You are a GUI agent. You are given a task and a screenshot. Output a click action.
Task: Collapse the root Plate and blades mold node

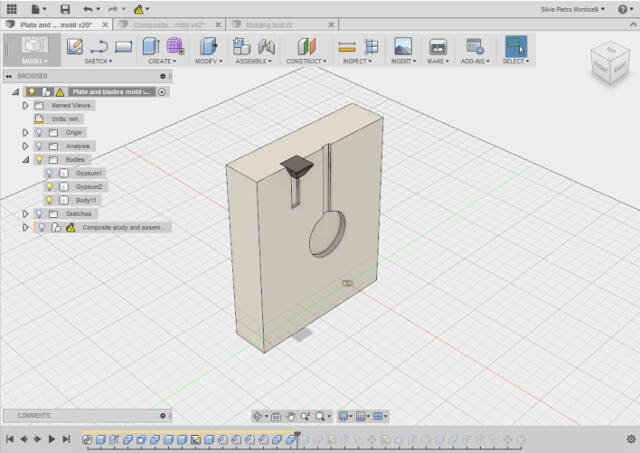(16, 92)
